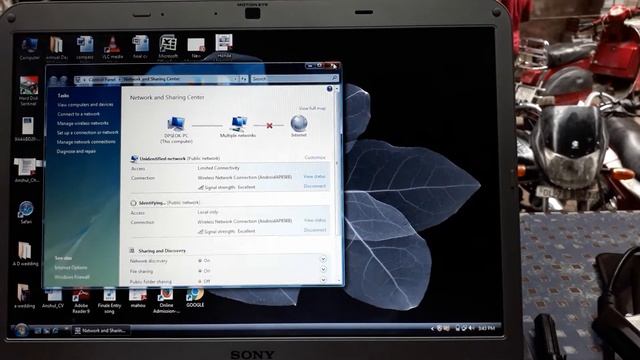This screenshot has width=640, height=360.
Task: Click Network and Sharing taskbar button
Action: (x=101, y=330)
